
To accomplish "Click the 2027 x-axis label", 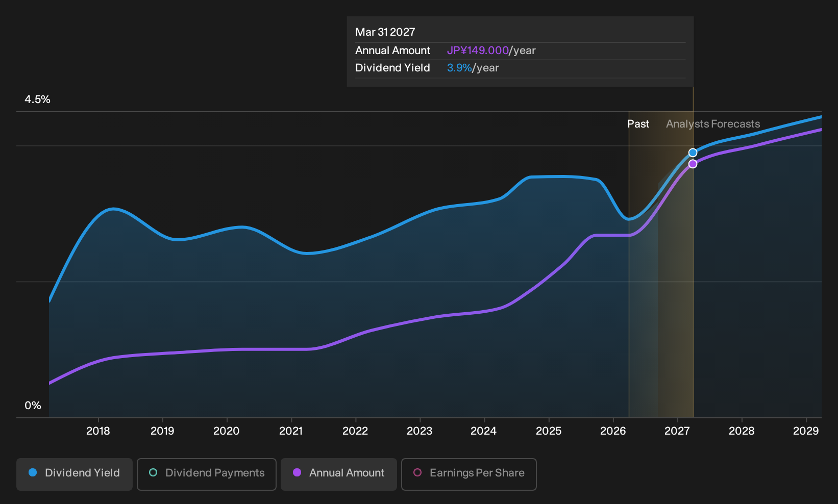I will [677, 431].
